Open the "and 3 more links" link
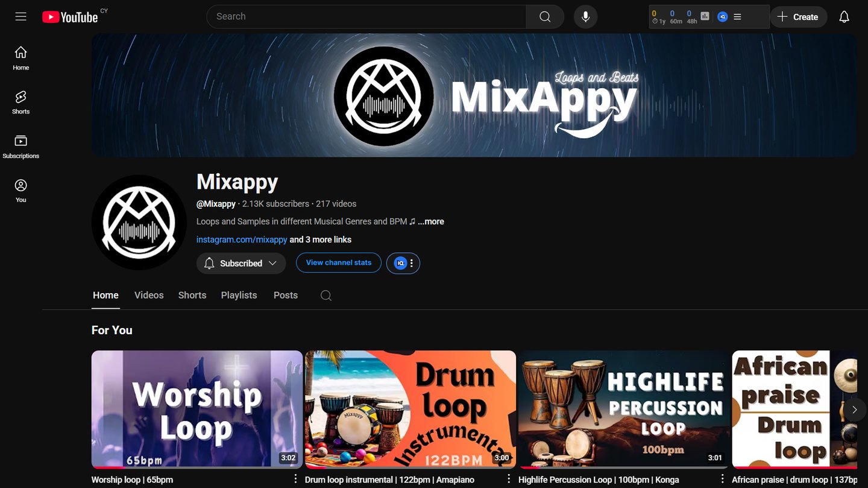The width and height of the screenshot is (868, 488). (321, 239)
